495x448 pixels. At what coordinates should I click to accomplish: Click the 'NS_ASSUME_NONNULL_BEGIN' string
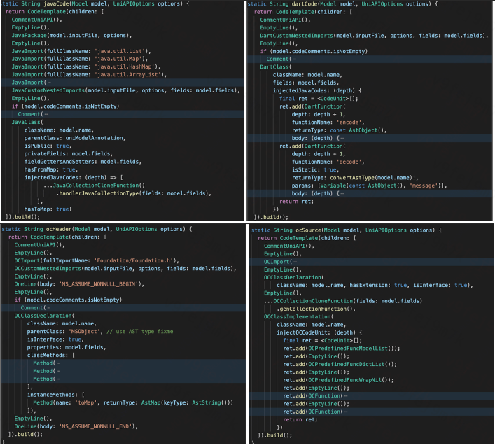[99, 284]
